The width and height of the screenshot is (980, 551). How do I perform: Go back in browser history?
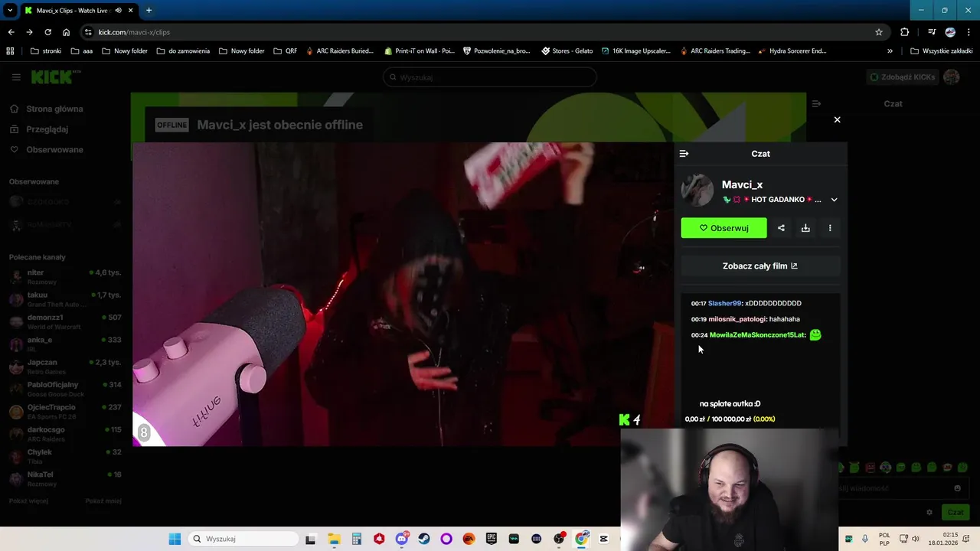pyautogui.click(x=11, y=32)
